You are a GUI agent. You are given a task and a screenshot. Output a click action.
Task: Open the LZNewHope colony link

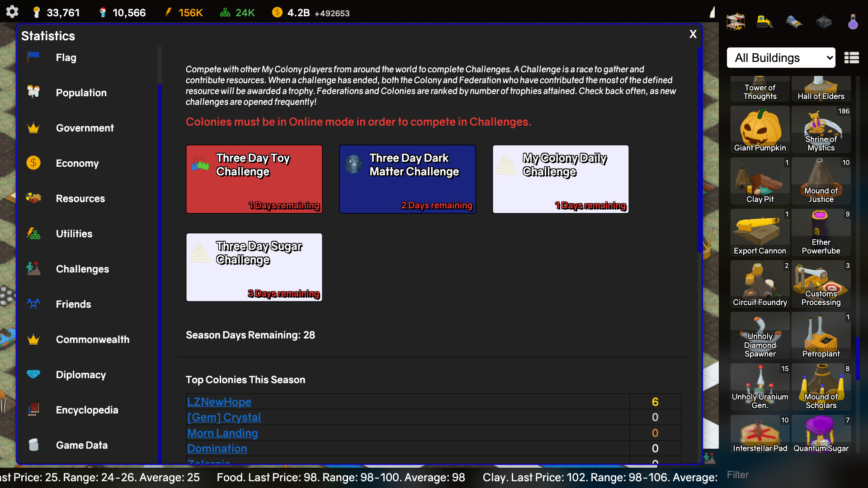click(x=219, y=402)
